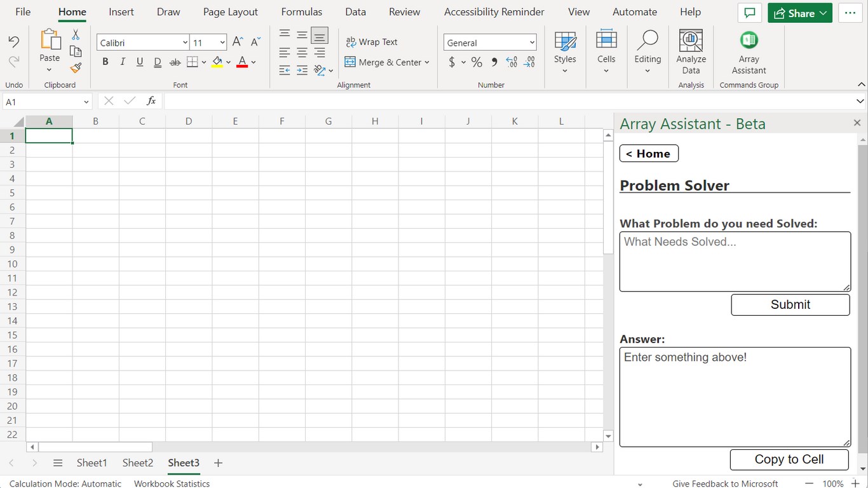The height and width of the screenshot is (488, 868).
Task: Click the Submit button
Action: [790, 305]
